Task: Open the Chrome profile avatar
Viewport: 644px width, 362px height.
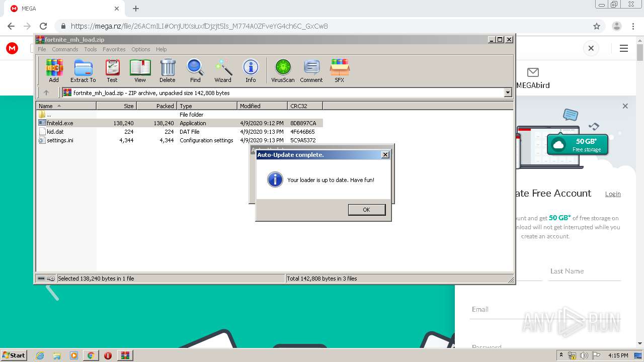Action: point(616,26)
